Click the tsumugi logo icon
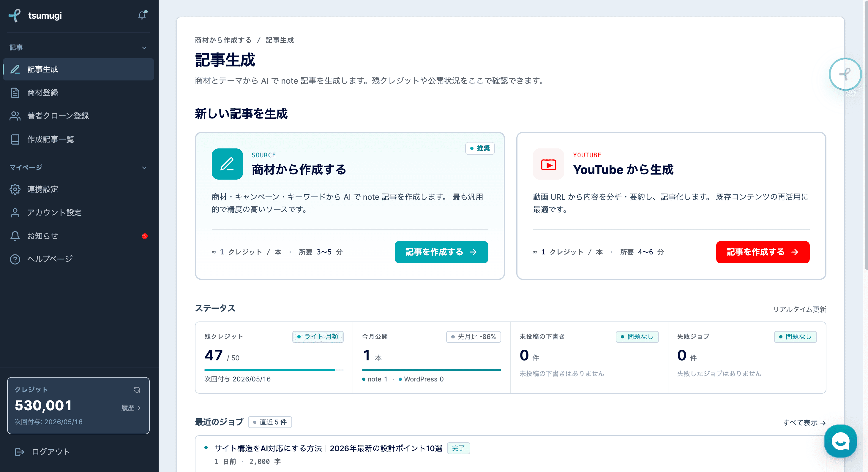Viewport: 868px width, 472px height. [x=15, y=15]
